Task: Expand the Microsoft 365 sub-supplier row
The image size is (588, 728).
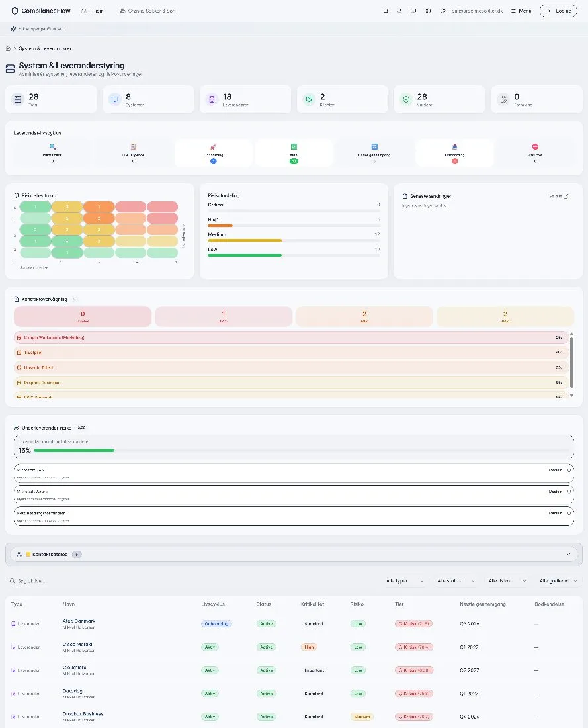Action: point(294,474)
